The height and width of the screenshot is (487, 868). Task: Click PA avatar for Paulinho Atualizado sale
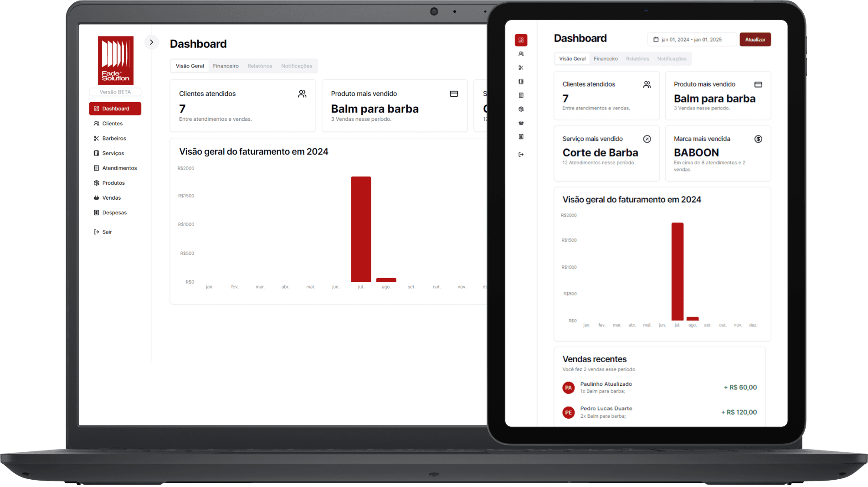[x=568, y=388]
